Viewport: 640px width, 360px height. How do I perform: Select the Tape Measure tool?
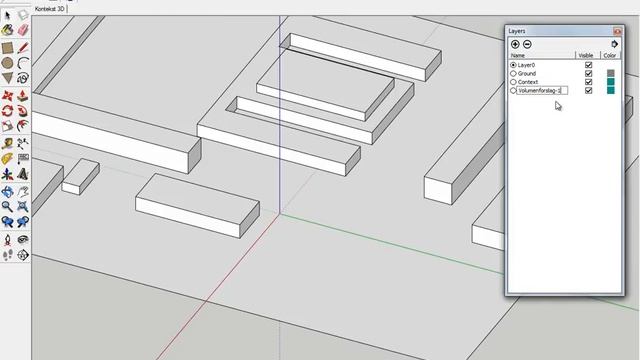7,143
